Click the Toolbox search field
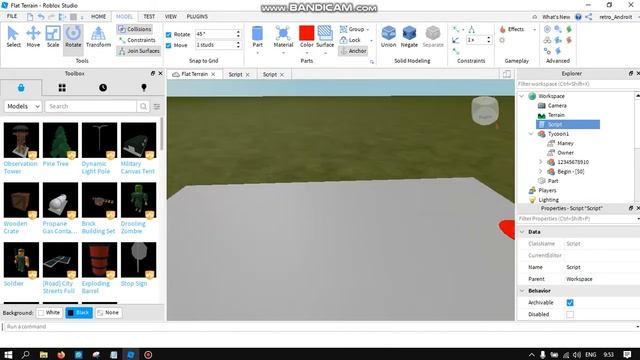This screenshot has width=640, height=360. (91, 106)
